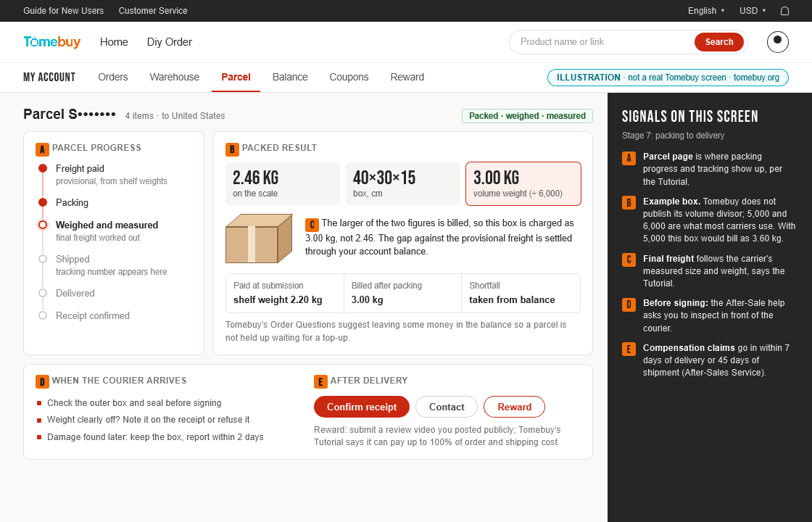Open Guide for New Users
The image size is (812, 522).
pos(63,11)
